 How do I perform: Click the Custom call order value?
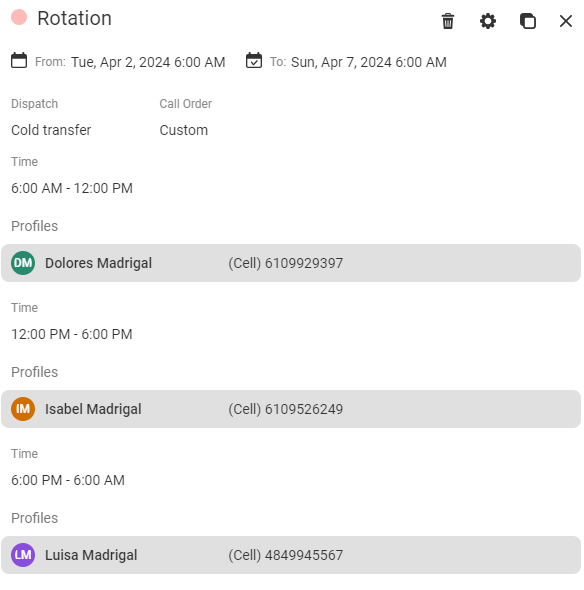[x=184, y=130]
